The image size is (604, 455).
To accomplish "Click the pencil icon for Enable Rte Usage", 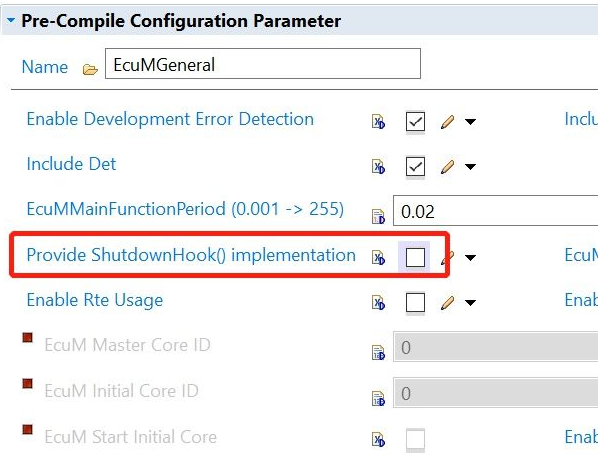I will [x=447, y=302].
